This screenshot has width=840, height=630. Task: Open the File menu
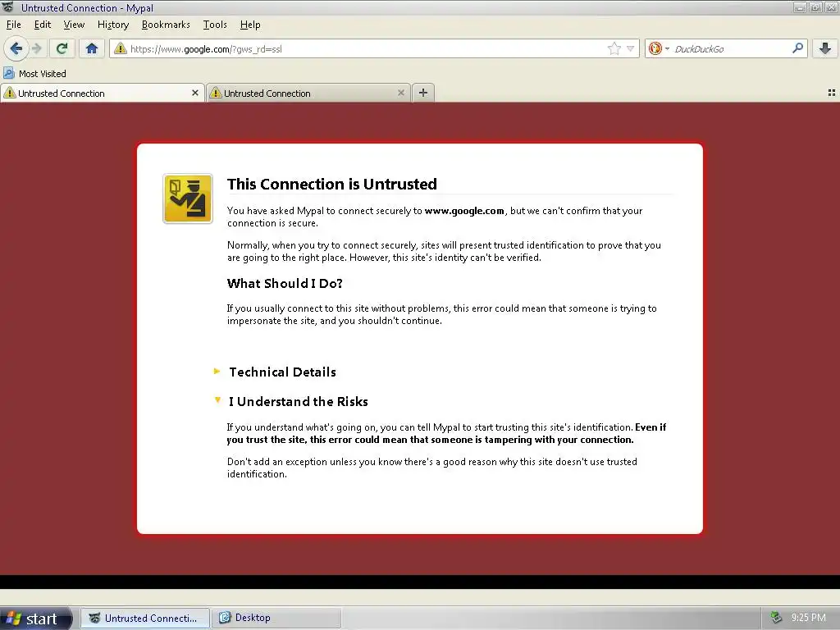click(13, 25)
